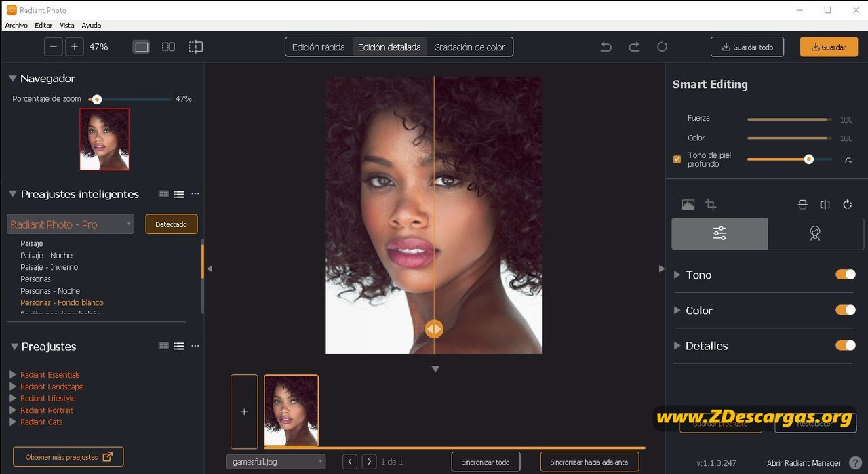Collapse the Preajustes inteligentes section
The width and height of the screenshot is (868, 474).
[13, 194]
